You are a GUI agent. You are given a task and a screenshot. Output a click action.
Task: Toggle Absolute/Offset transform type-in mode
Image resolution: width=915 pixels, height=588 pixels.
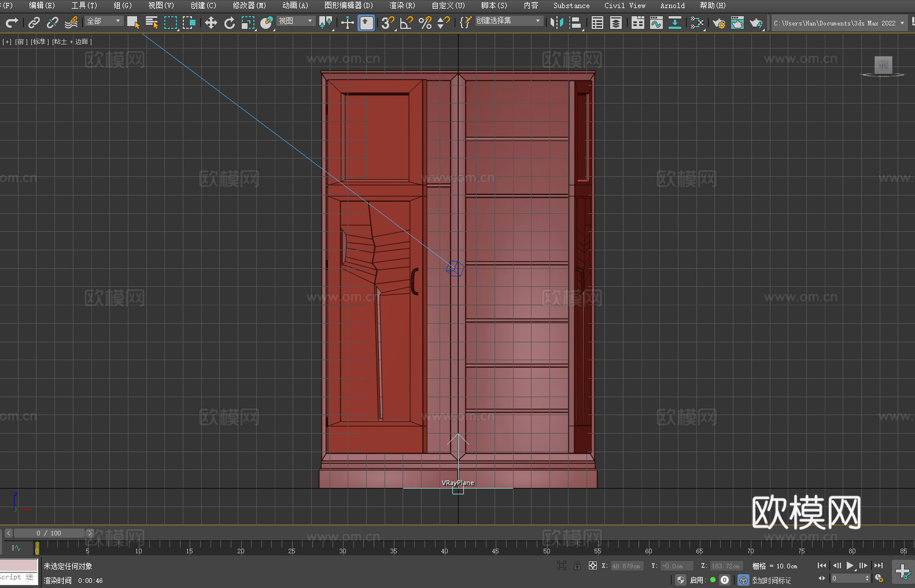[593, 565]
